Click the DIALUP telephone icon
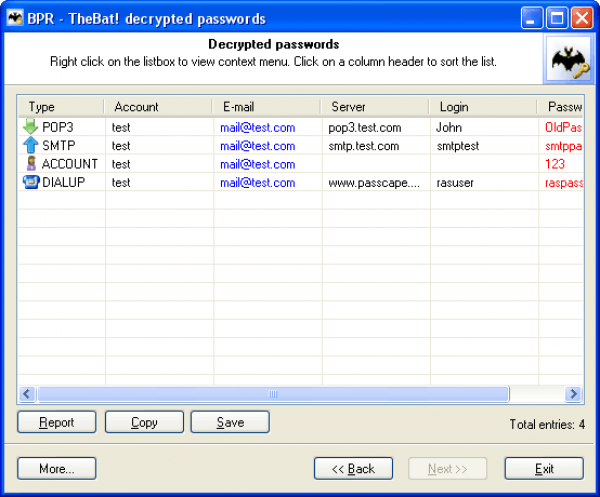This screenshot has height=497, width=600. click(x=31, y=182)
